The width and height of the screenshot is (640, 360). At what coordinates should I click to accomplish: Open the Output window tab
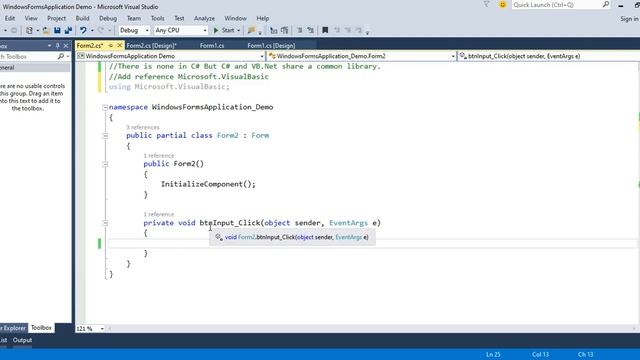click(x=22, y=340)
